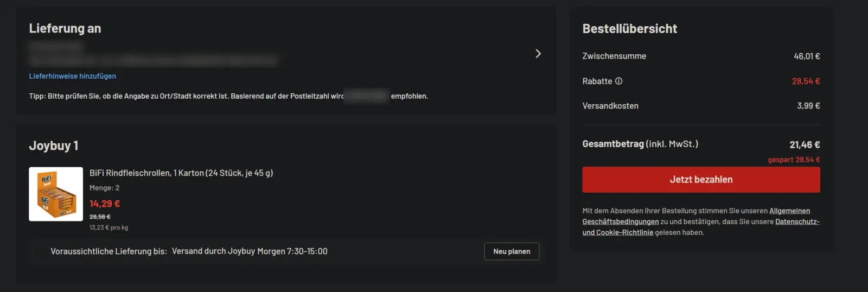Click the 'Menge: 2' quantity label
The image size is (868, 292).
tap(104, 188)
